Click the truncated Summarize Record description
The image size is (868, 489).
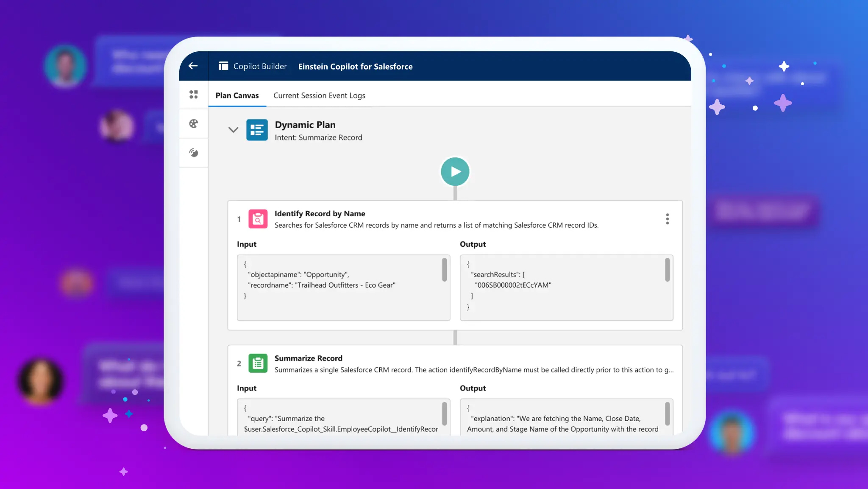[474, 370]
